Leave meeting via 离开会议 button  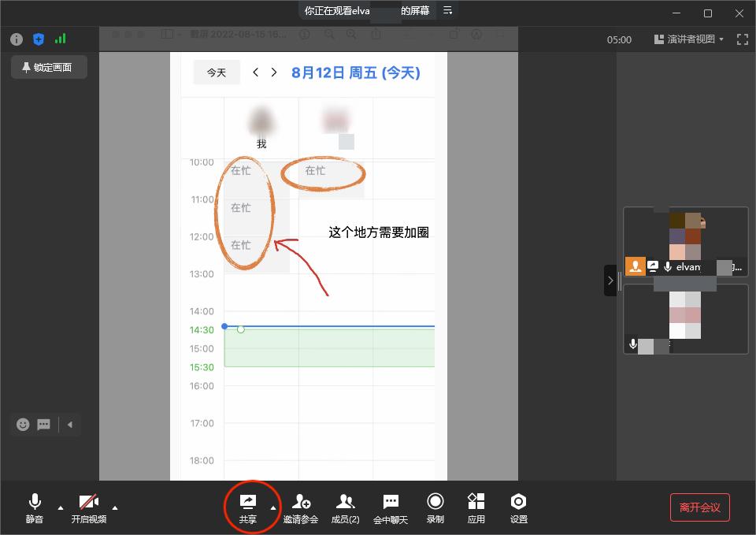coord(699,508)
